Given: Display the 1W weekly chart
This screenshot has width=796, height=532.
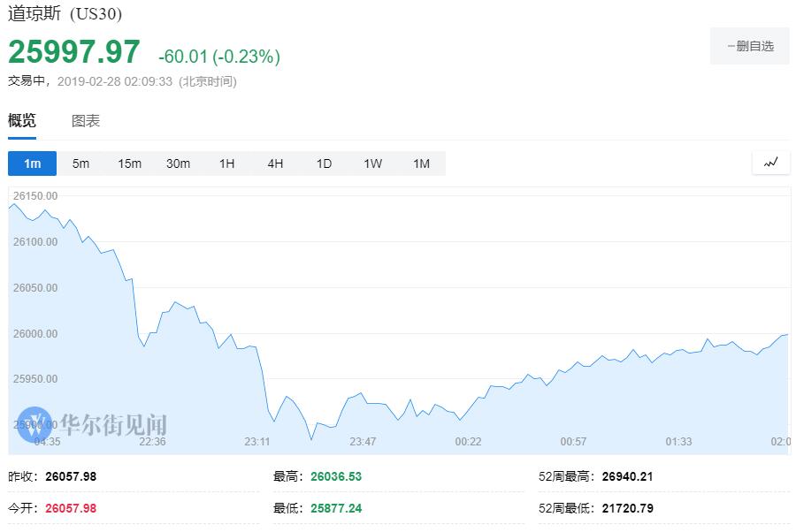Looking at the screenshot, I should tap(372, 163).
